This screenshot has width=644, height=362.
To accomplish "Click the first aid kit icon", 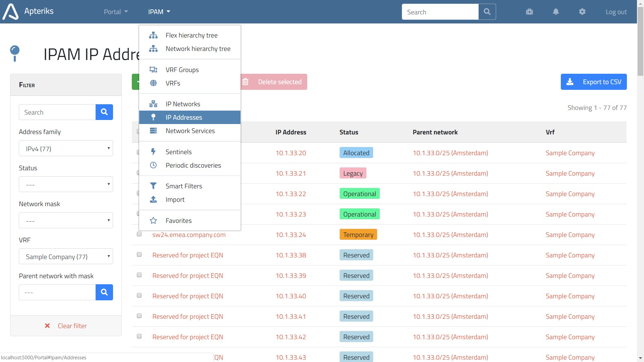I will [x=529, y=12].
